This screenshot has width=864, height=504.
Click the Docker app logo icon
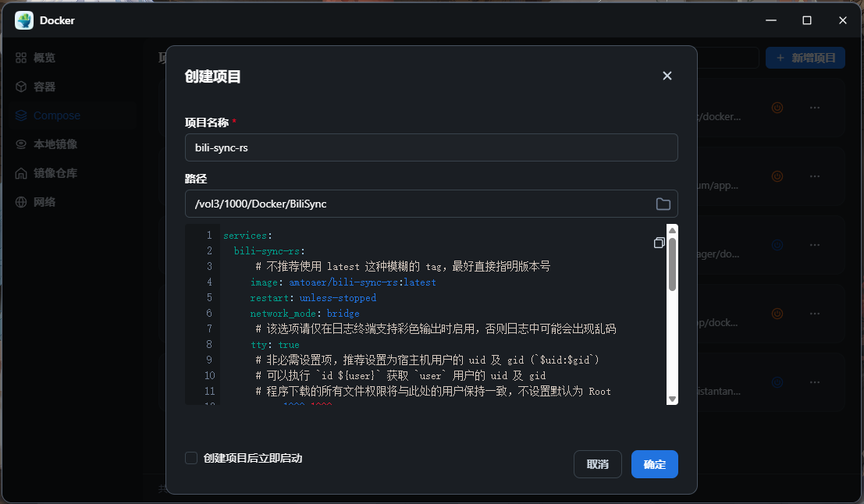(x=23, y=20)
